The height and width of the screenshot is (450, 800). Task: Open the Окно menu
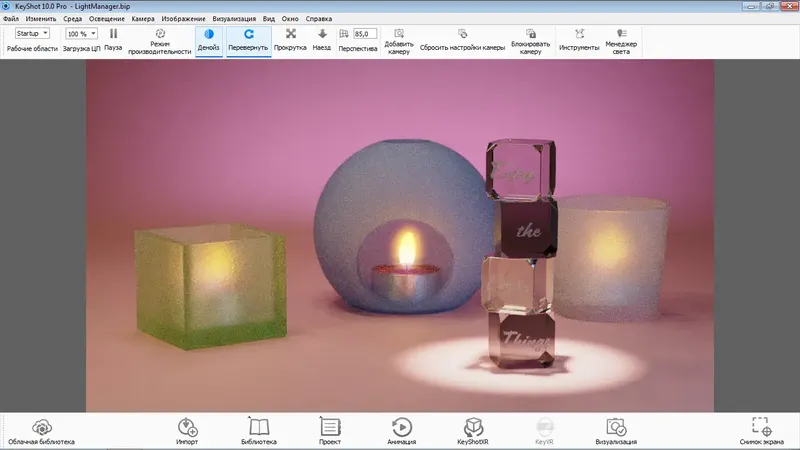pos(290,19)
